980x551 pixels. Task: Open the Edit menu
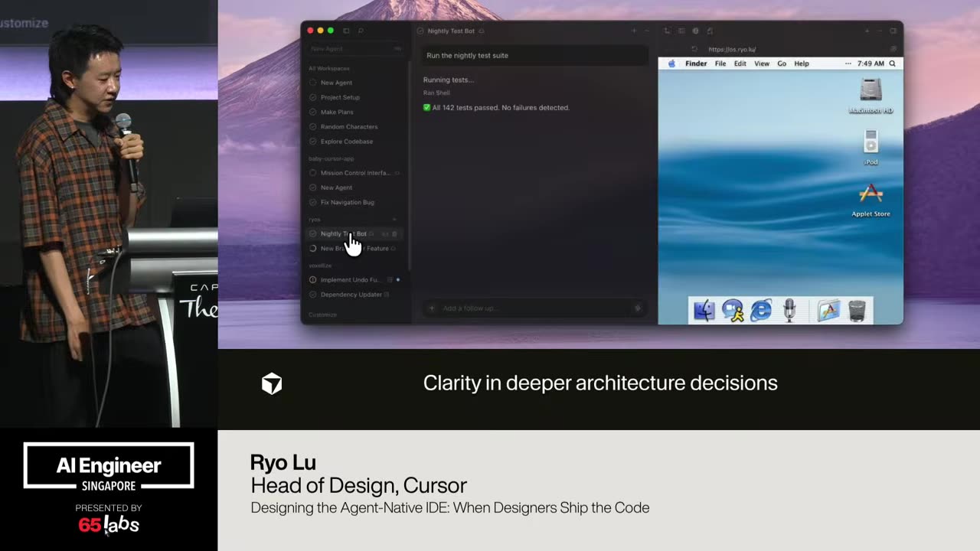(740, 64)
